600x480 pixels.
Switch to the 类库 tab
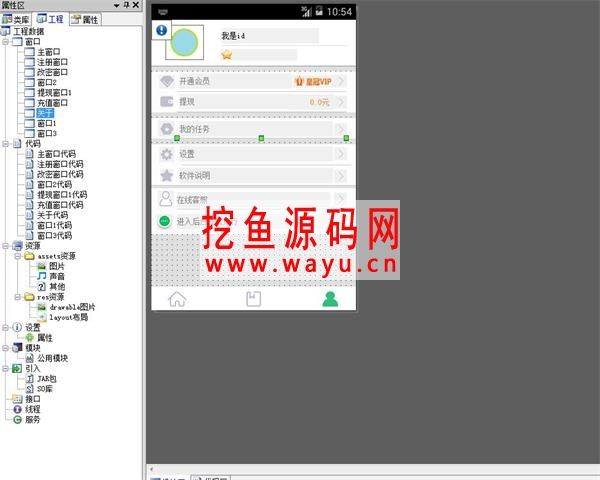point(16,19)
